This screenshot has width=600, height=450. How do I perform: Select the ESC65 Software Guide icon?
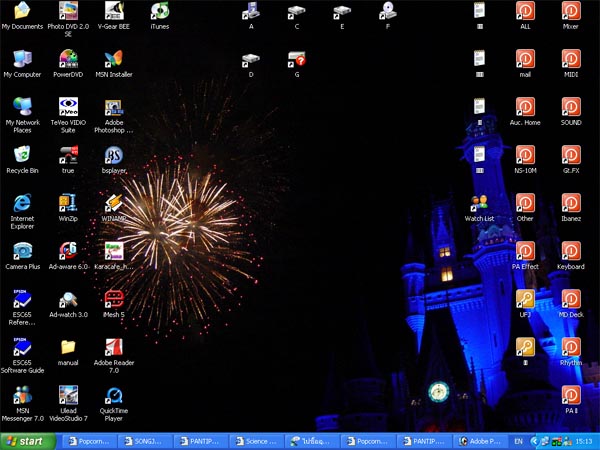22,347
